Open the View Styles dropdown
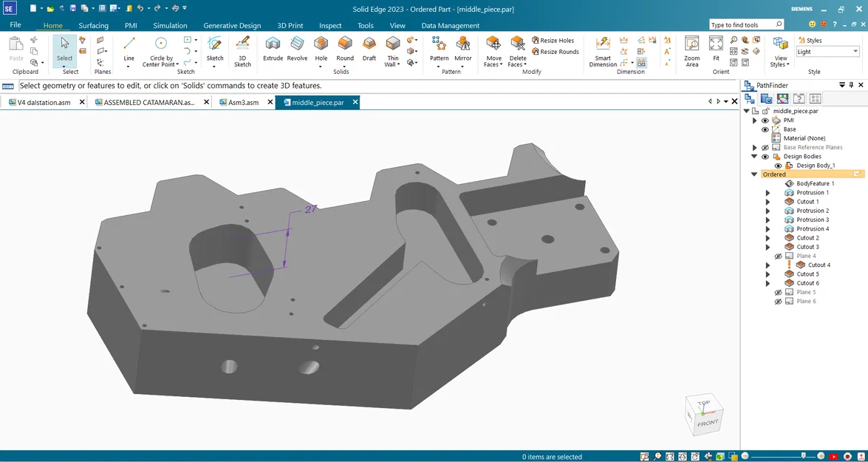Viewport: 868px width, 462px height. pos(781,52)
